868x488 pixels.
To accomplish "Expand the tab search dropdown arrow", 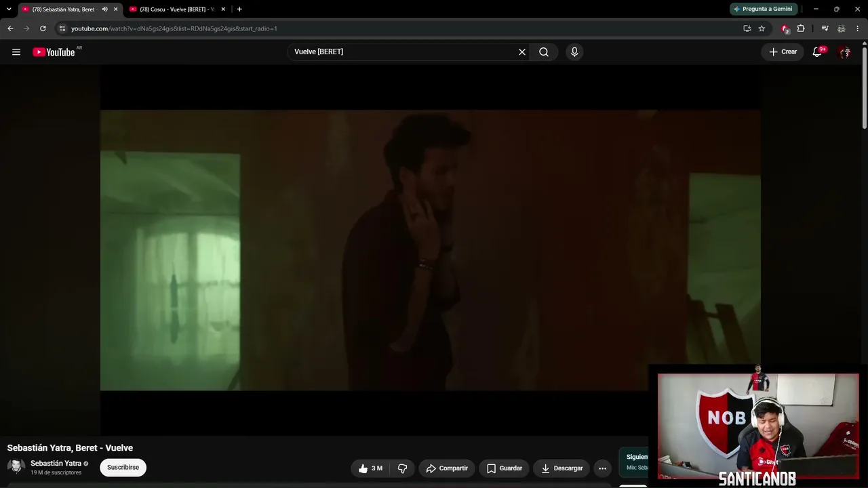I will pyautogui.click(x=9, y=9).
